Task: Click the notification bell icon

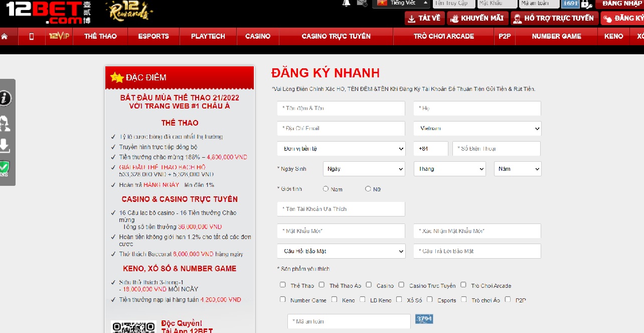Action: pos(347,3)
